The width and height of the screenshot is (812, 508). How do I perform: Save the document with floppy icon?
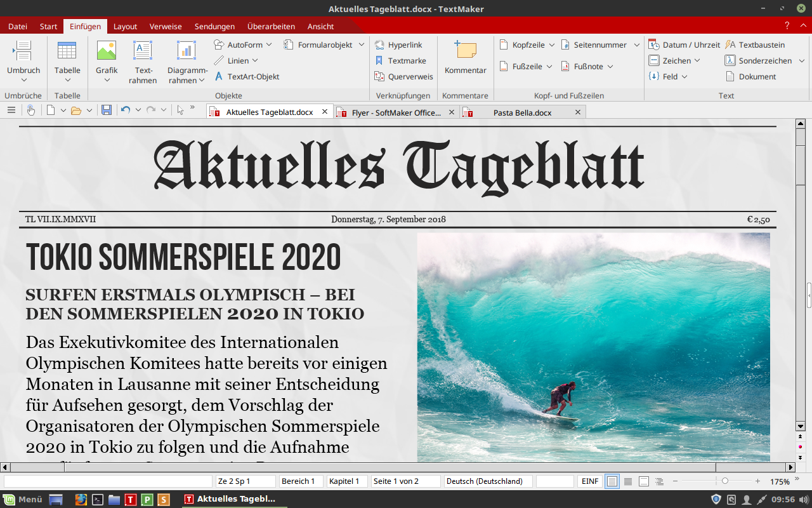pyautogui.click(x=107, y=110)
